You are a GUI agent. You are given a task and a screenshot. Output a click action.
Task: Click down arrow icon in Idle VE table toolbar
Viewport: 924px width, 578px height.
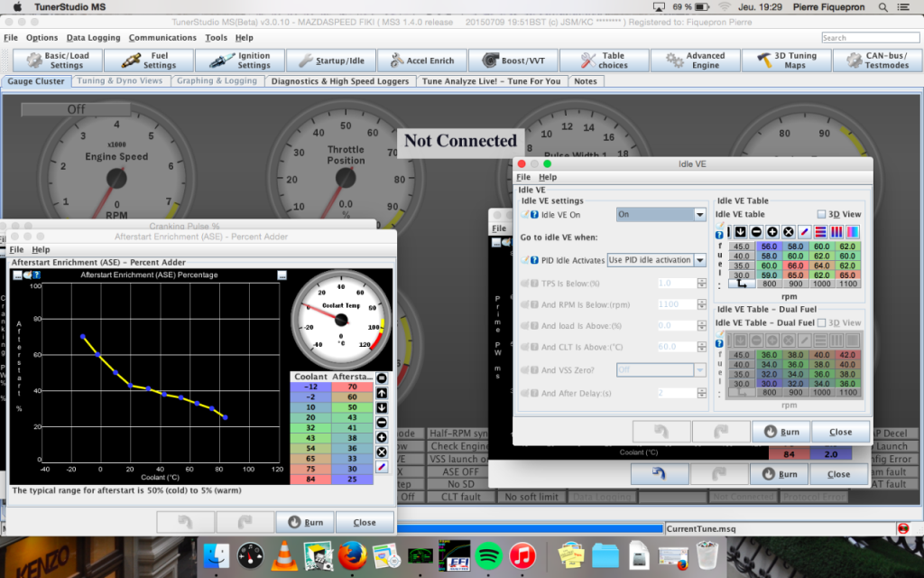(x=741, y=232)
